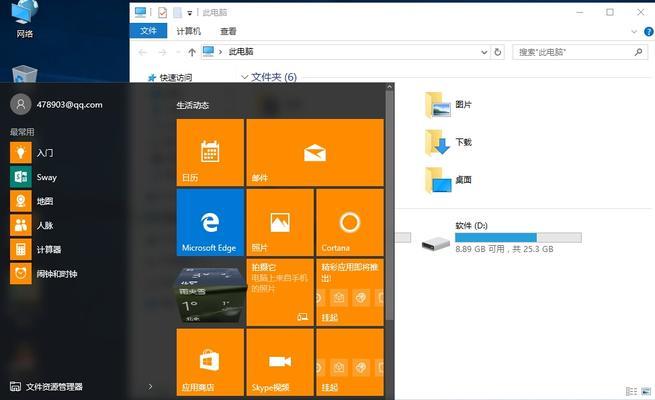Click the user account 478903@qq.com
655x400 pixels.
pyautogui.click(x=56, y=104)
